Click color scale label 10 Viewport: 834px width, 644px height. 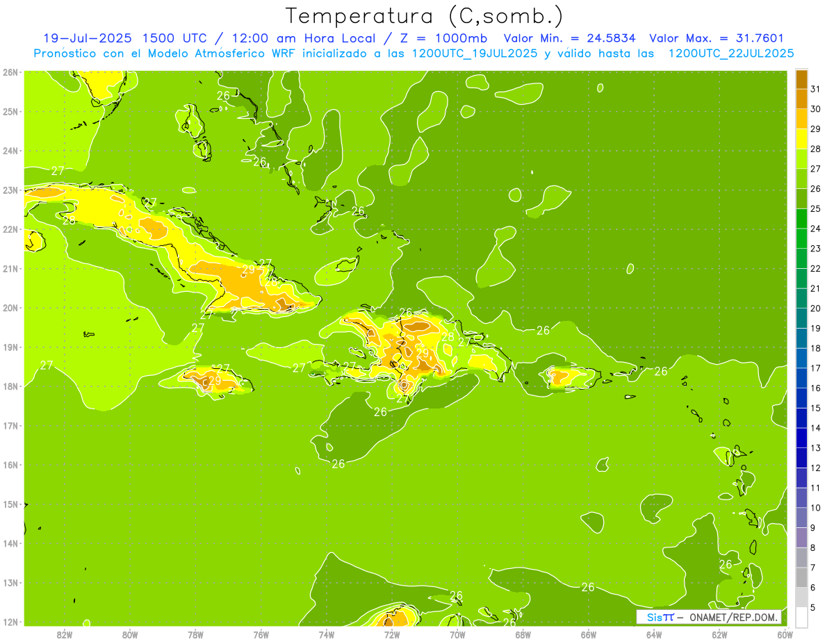tap(816, 508)
